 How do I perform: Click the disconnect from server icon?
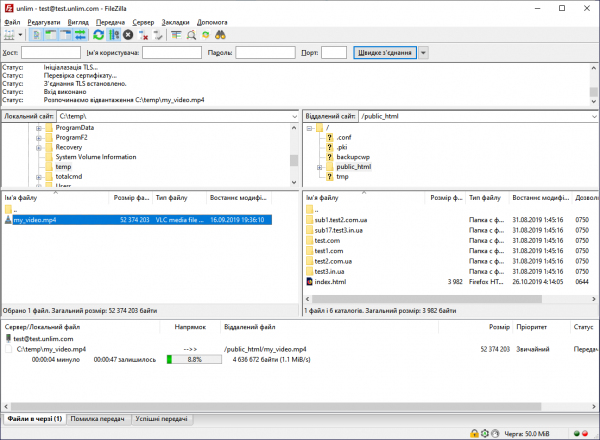click(x=143, y=35)
